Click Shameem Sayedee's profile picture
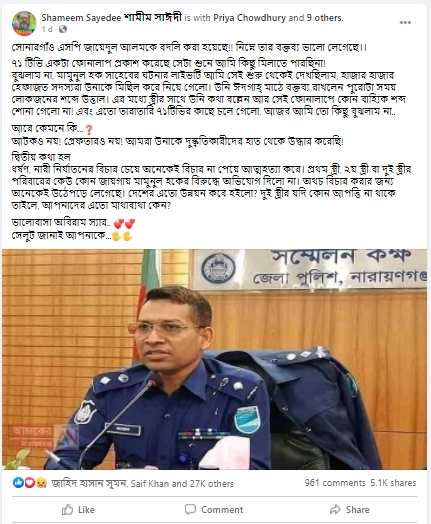 coord(24,23)
